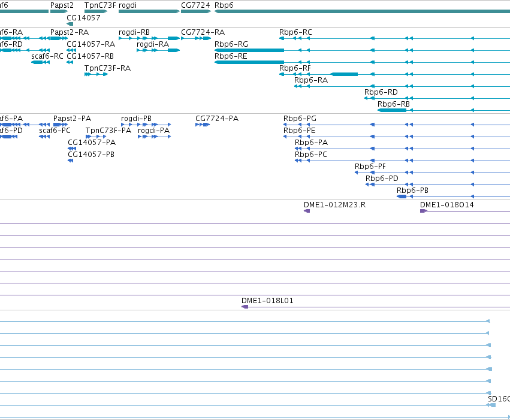Select the Papst2 gene label
510x420 pixels.
[x=62, y=5]
